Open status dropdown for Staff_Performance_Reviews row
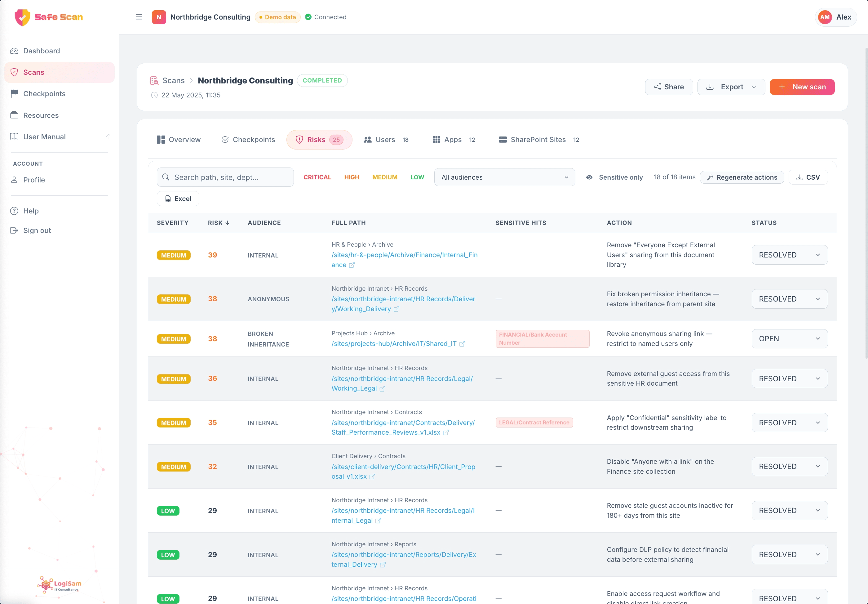Viewport: 868px width, 604px height. 789,423
